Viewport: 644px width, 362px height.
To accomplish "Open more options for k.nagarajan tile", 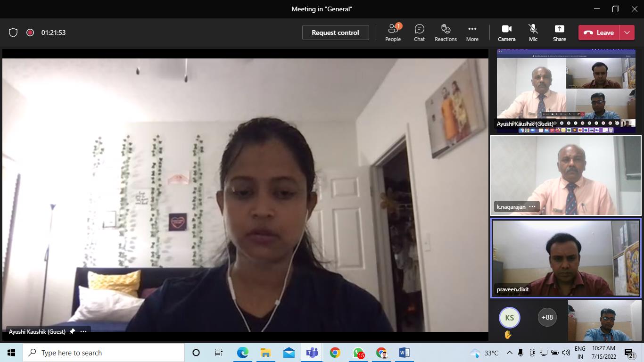I will coord(532,206).
